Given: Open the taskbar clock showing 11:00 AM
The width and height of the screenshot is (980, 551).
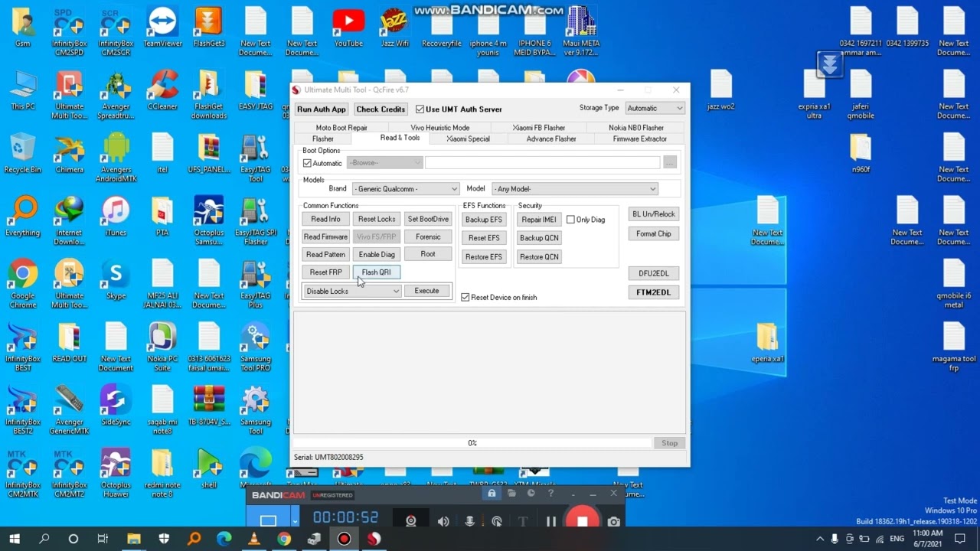Looking at the screenshot, I should coord(927,539).
